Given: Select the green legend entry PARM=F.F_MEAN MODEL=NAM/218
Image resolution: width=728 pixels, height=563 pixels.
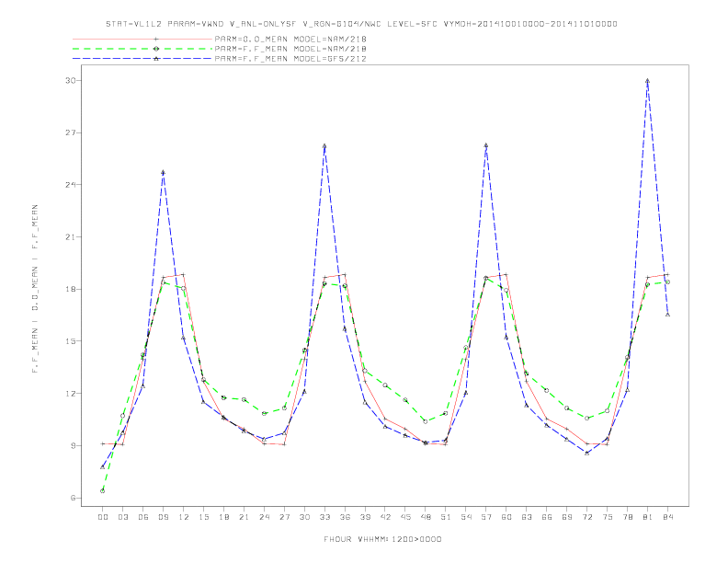Looking at the screenshot, I should click(x=290, y=49).
